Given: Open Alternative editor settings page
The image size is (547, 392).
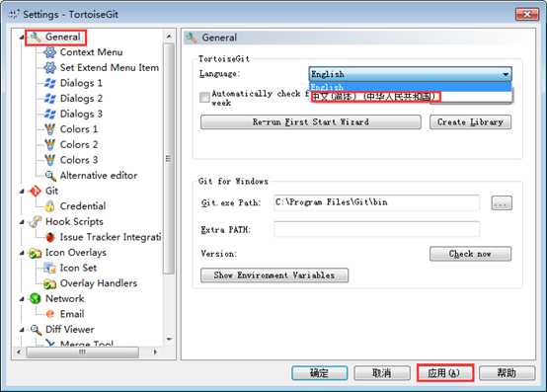Looking at the screenshot, I should tap(99, 176).
